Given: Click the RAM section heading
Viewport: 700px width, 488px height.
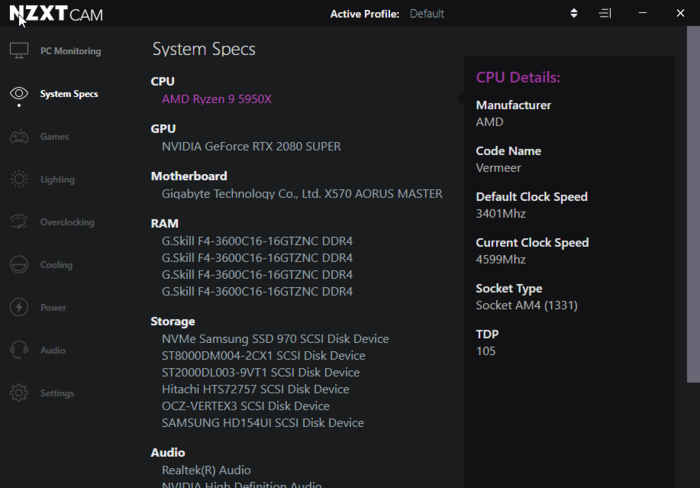Looking at the screenshot, I should point(164,223).
